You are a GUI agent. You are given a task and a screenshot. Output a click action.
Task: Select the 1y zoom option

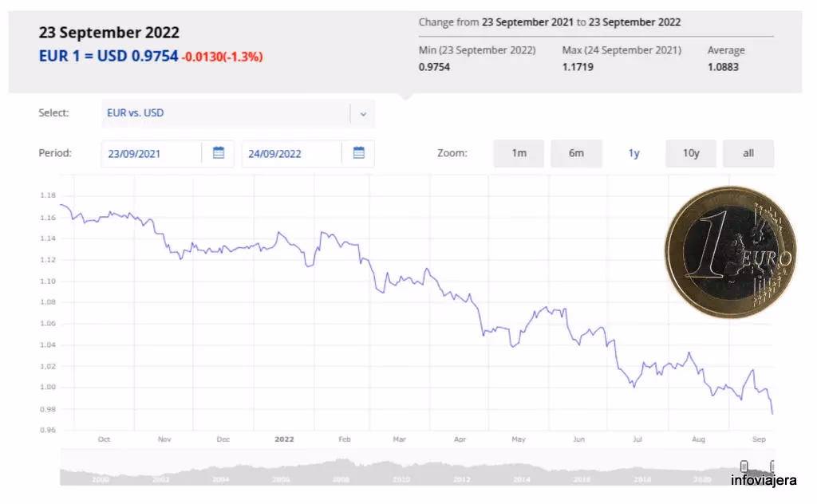click(x=633, y=153)
